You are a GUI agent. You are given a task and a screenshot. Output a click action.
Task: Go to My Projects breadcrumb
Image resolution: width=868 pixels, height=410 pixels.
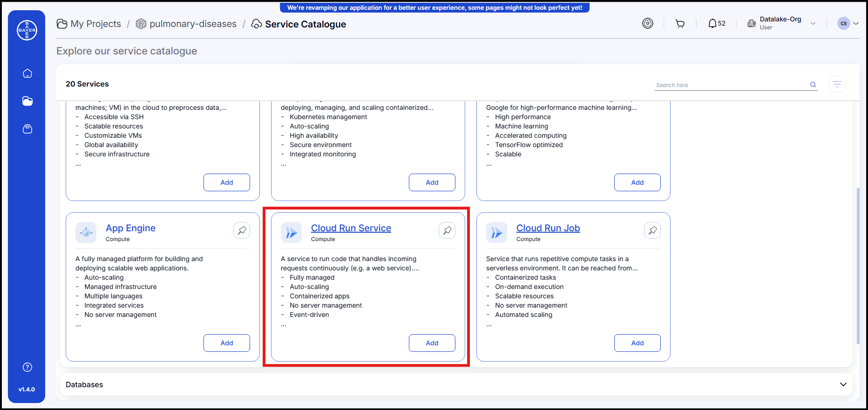pyautogui.click(x=95, y=24)
